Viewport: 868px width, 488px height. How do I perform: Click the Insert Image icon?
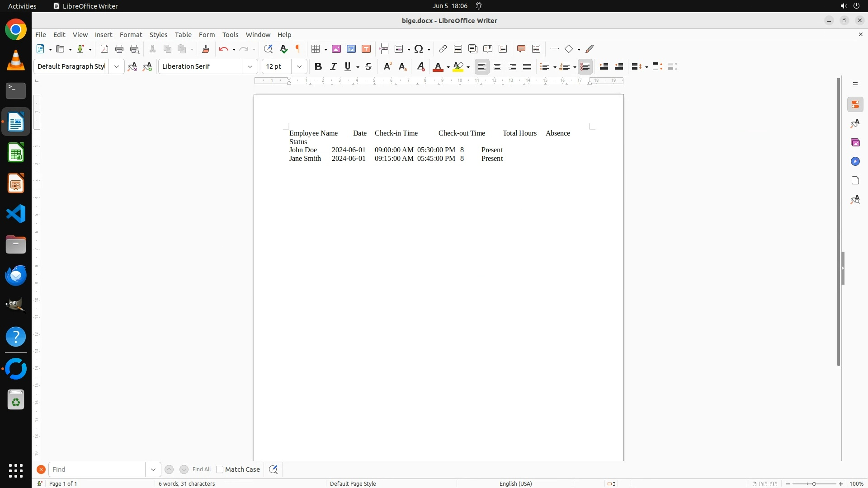coord(336,49)
